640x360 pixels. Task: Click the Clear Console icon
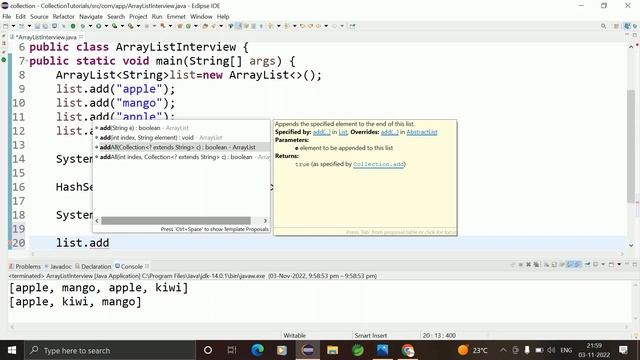(x=547, y=264)
